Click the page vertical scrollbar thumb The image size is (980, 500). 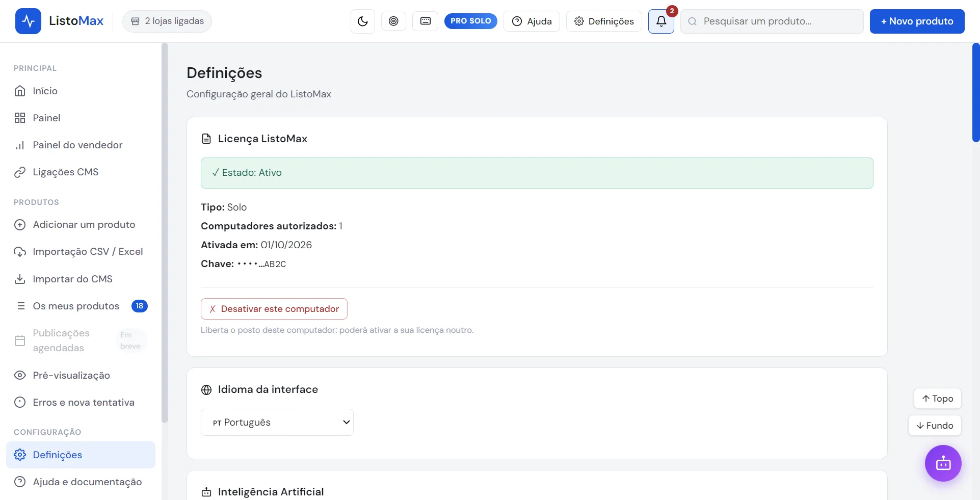pyautogui.click(x=976, y=93)
